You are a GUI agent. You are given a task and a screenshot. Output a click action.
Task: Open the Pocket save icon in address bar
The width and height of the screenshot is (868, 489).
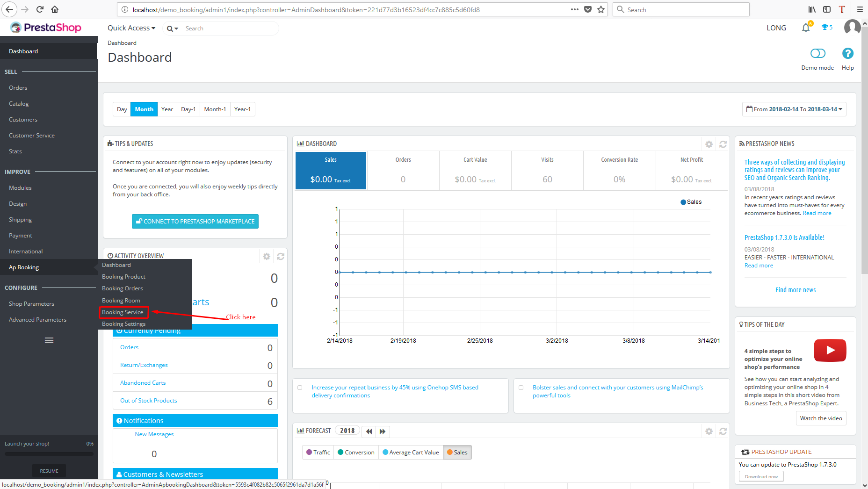[x=588, y=9]
